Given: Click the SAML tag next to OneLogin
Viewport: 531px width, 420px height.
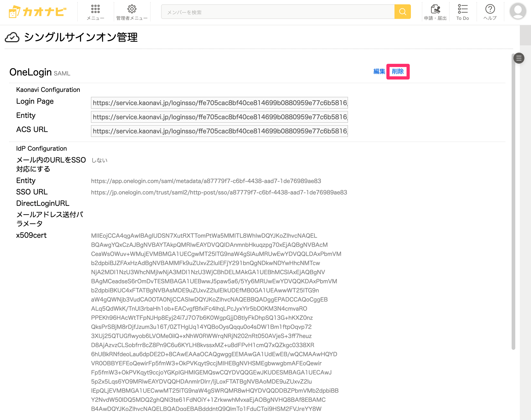Looking at the screenshot, I should (x=62, y=73).
